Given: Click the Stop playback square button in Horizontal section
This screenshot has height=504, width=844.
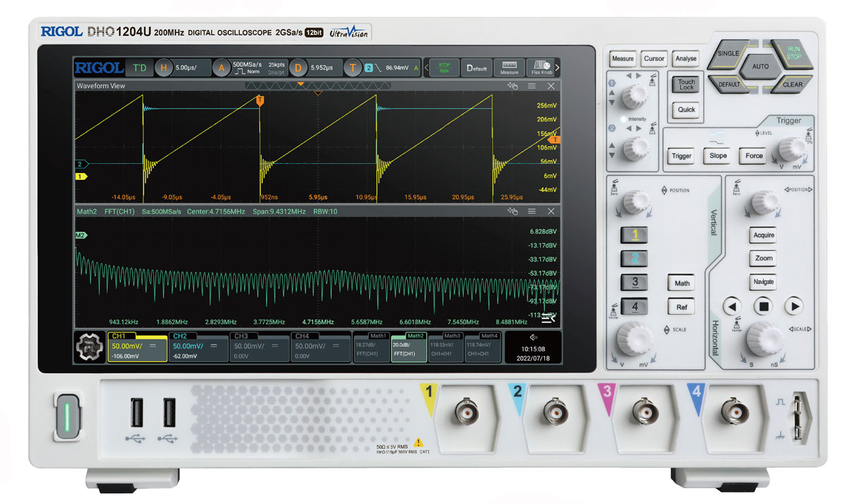Looking at the screenshot, I should coord(764,306).
